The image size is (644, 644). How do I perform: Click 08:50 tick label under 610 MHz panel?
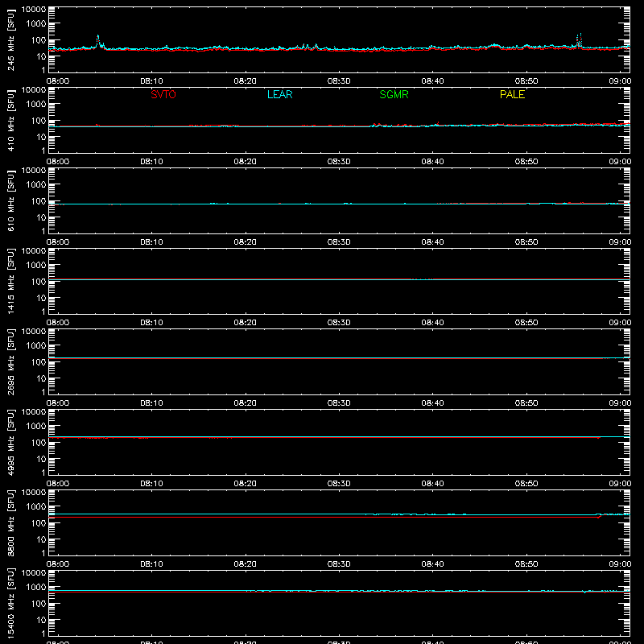(526, 242)
